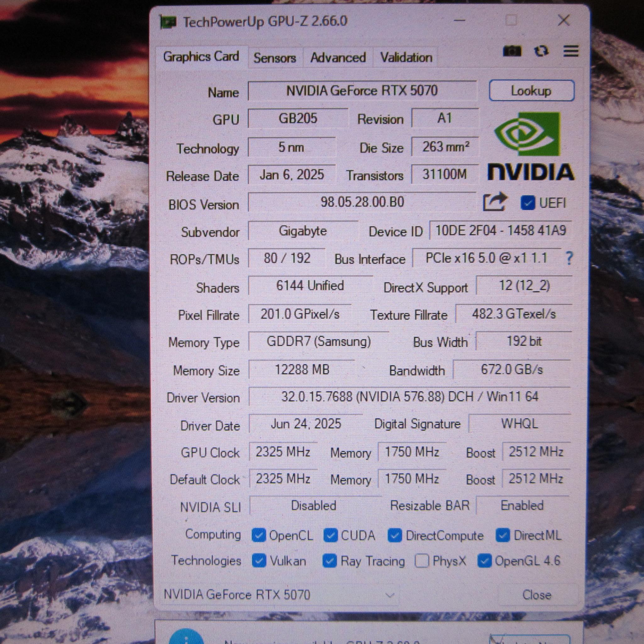Click the Bus Interface question mark
Viewport: 644px width, 644px height.
point(569,258)
